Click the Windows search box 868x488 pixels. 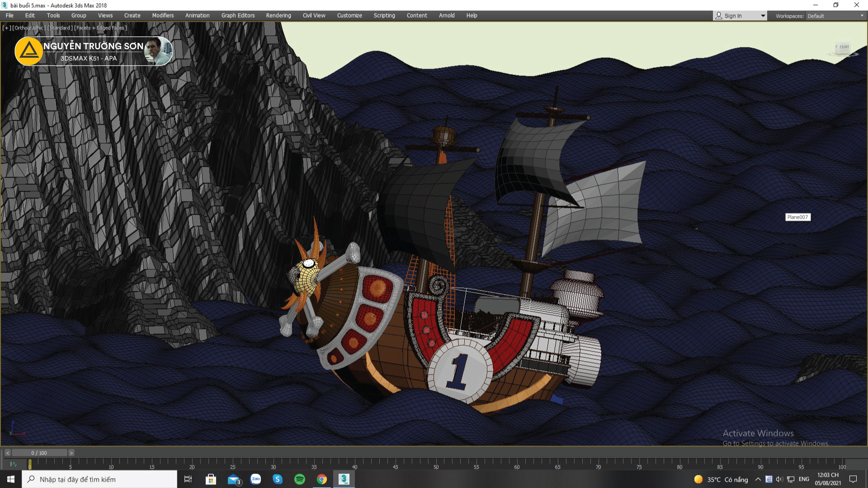pyautogui.click(x=99, y=479)
